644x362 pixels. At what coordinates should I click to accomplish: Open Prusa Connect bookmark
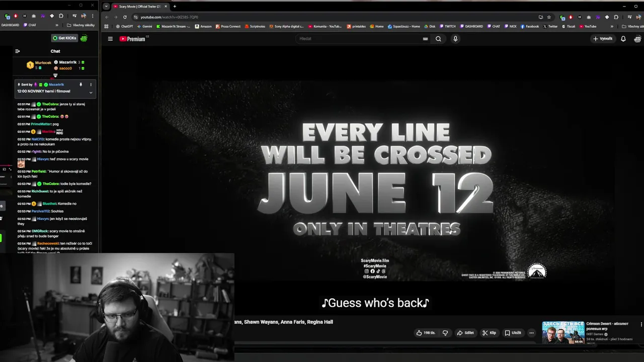click(x=228, y=26)
